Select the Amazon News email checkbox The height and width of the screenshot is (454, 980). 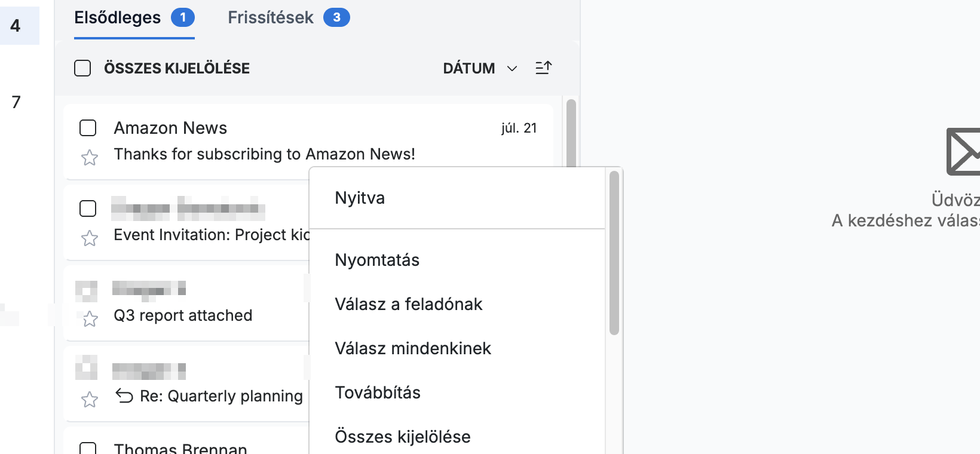click(88, 128)
